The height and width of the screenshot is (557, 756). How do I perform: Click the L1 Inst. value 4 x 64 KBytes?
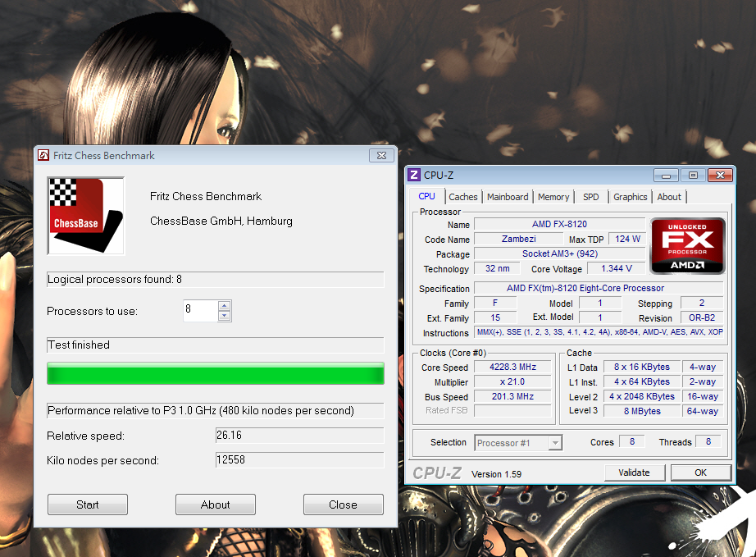click(642, 382)
